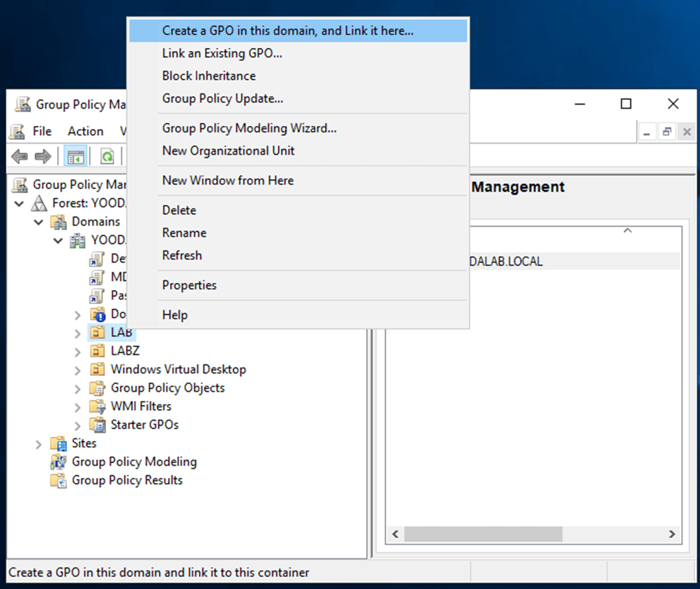Image resolution: width=700 pixels, height=589 pixels.
Task: Click the right pane horizontal scrollbar thumb
Action: 483,534
